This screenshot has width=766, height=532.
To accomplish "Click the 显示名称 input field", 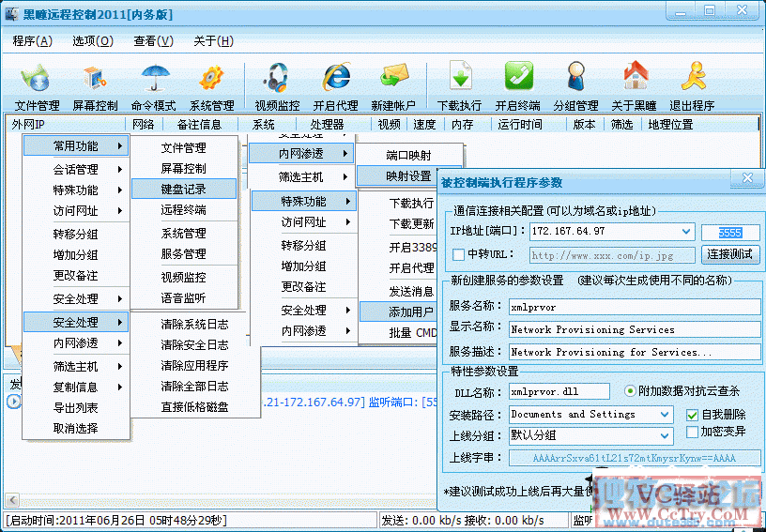I will tap(634, 329).
